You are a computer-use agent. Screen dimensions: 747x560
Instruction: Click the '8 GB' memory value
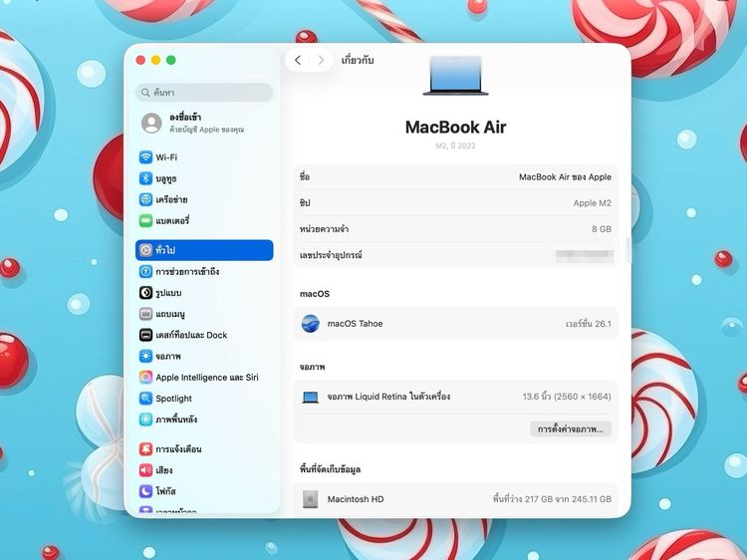click(602, 229)
